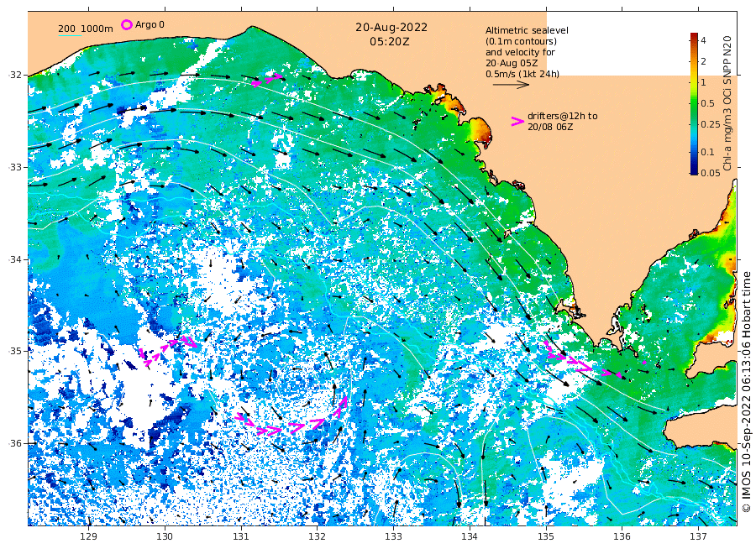Click the 'drifters@12h to' legend label
The height and width of the screenshot is (554, 756).
(x=562, y=116)
